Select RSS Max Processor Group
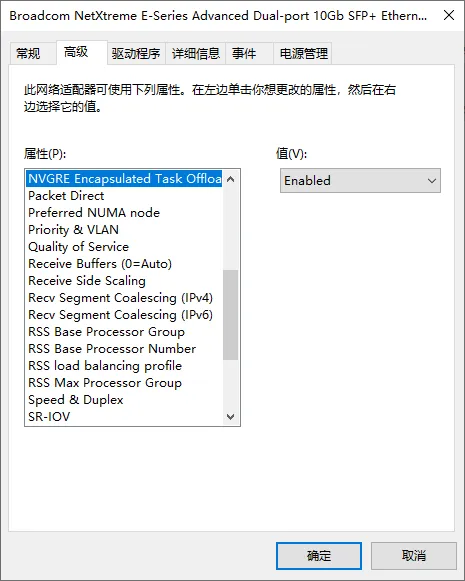 (x=124, y=383)
